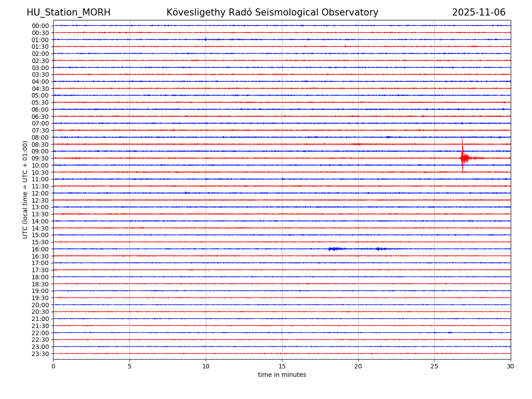Select the 00:00 row label
Screen dimensions: 532x399
[x=40, y=26]
